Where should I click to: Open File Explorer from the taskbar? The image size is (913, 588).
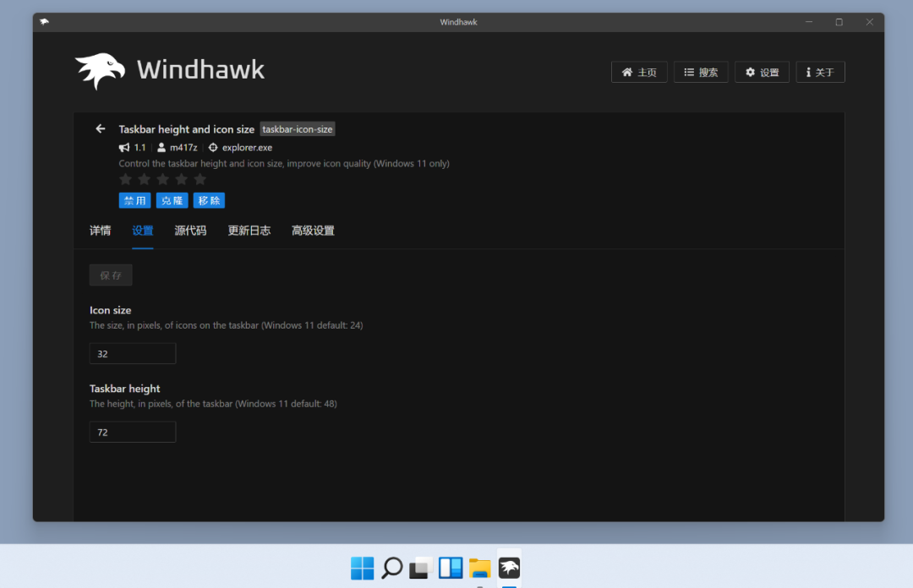coord(480,569)
